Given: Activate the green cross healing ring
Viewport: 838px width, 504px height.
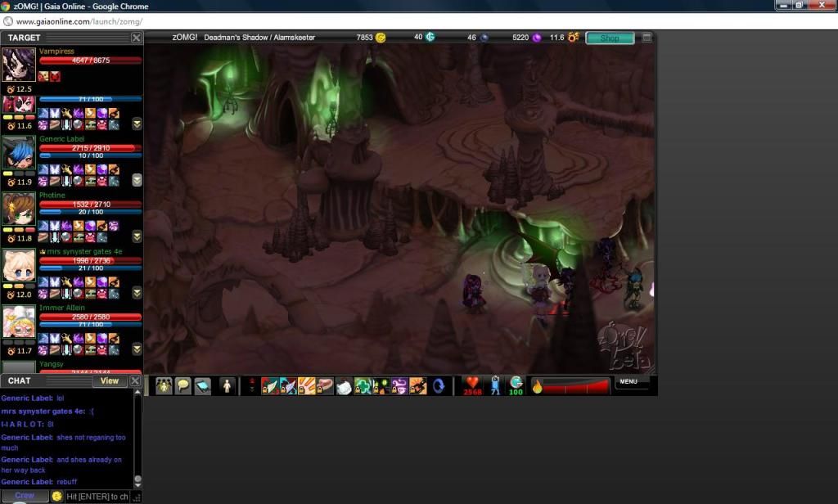Looking at the screenshot, I should click(363, 386).
